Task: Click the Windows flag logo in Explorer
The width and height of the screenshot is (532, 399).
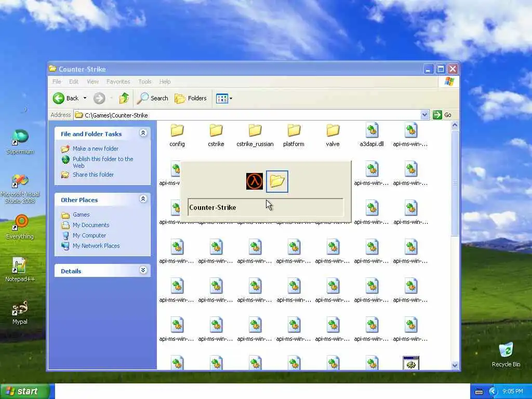Action: click(449, 82)
